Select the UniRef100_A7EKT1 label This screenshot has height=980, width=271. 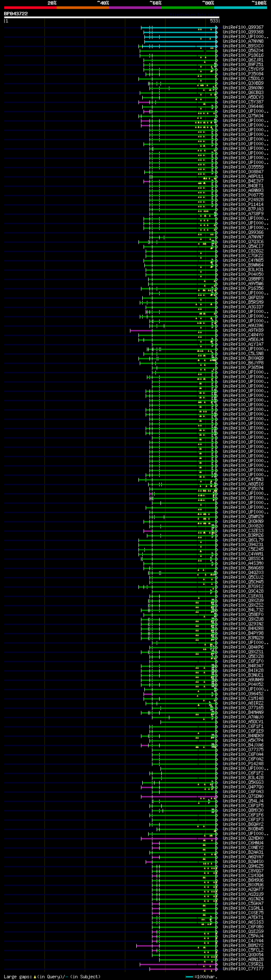tap(243, 917)
